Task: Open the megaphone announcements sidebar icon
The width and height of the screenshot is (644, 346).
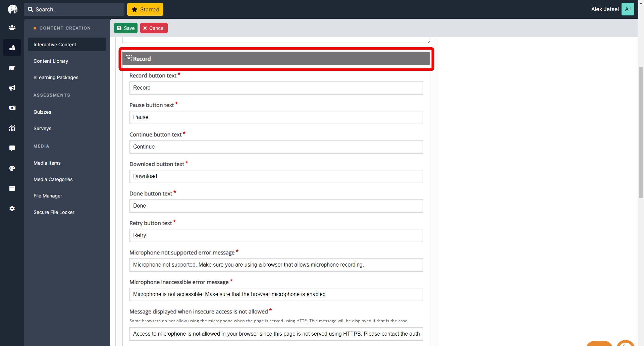Action: pos(12,88)
